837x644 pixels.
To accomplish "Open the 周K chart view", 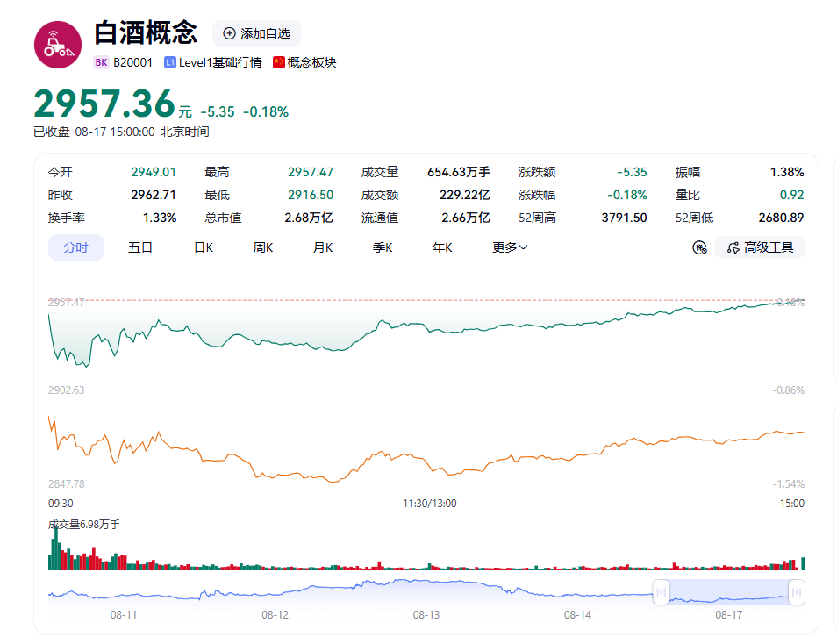I will 263,247.
